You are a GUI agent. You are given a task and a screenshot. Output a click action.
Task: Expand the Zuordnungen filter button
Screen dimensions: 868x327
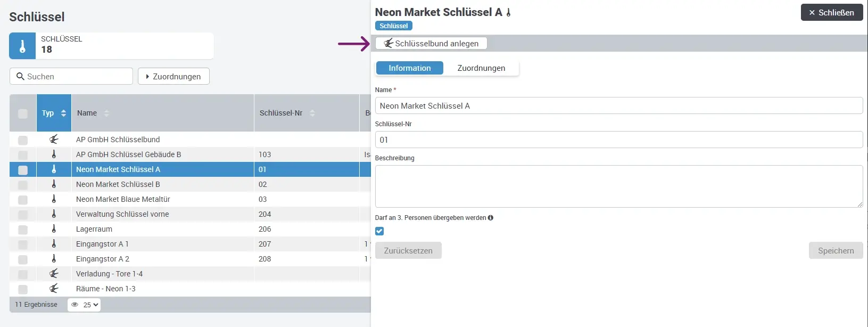click(173, 76)
